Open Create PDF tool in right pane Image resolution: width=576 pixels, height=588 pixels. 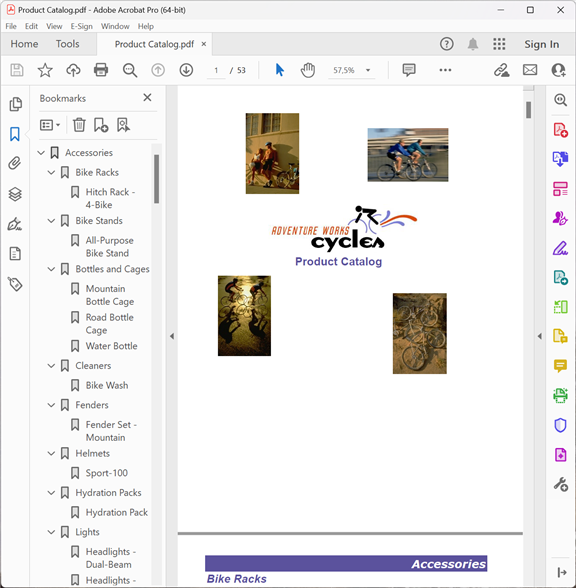coord(560,130)
